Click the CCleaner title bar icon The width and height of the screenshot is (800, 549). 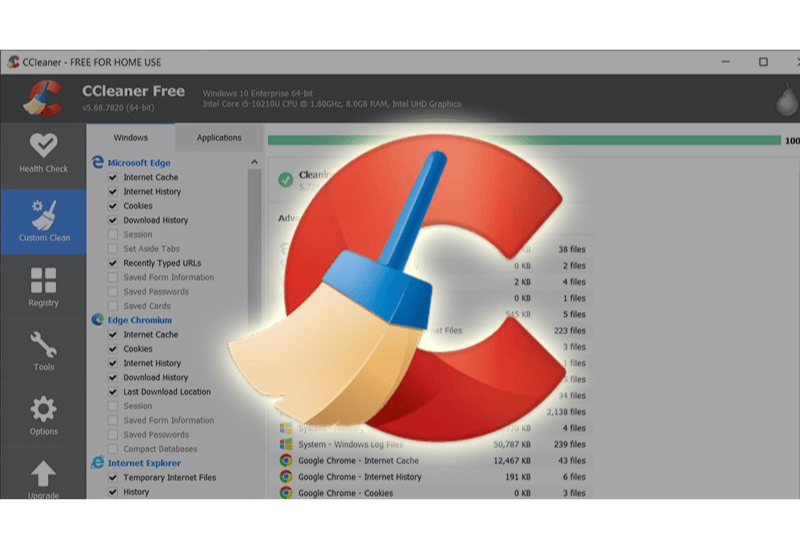pos(13,62)
